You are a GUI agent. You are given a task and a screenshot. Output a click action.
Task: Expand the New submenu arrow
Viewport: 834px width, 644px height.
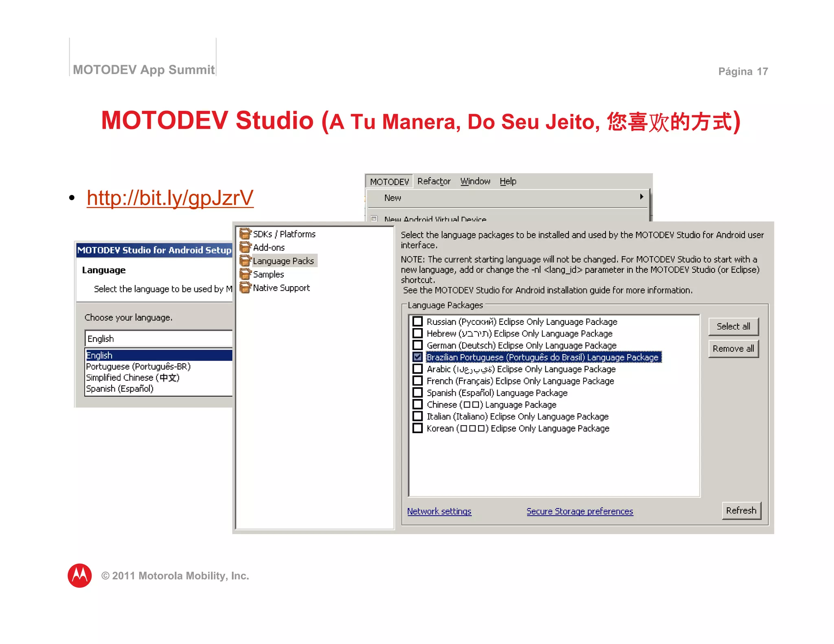[641, 197]
